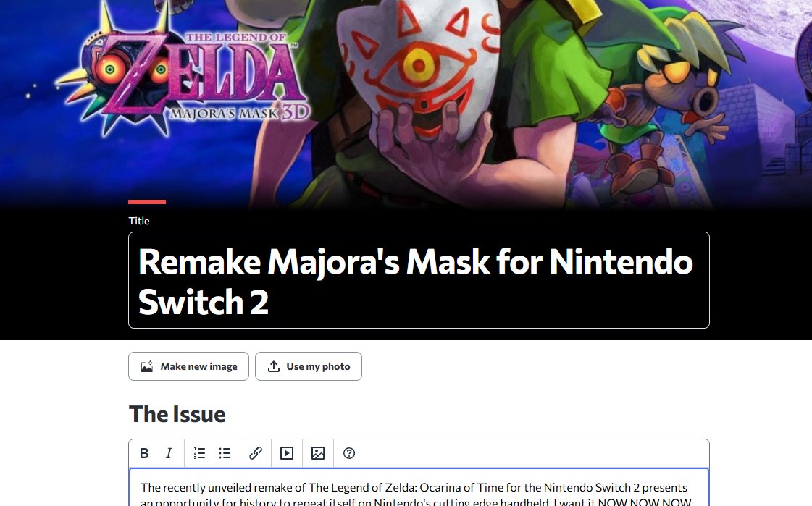Viewport: 812px width, 506px height.
Task: Click into the issue description text area
Action: point(419,487)
